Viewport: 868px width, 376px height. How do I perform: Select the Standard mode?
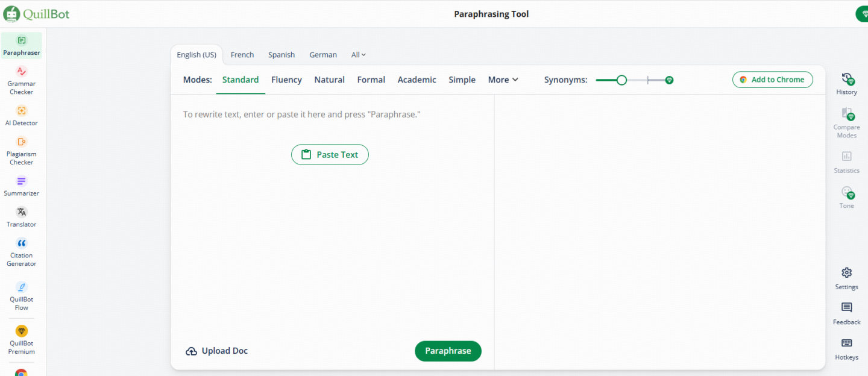(241, 80)
